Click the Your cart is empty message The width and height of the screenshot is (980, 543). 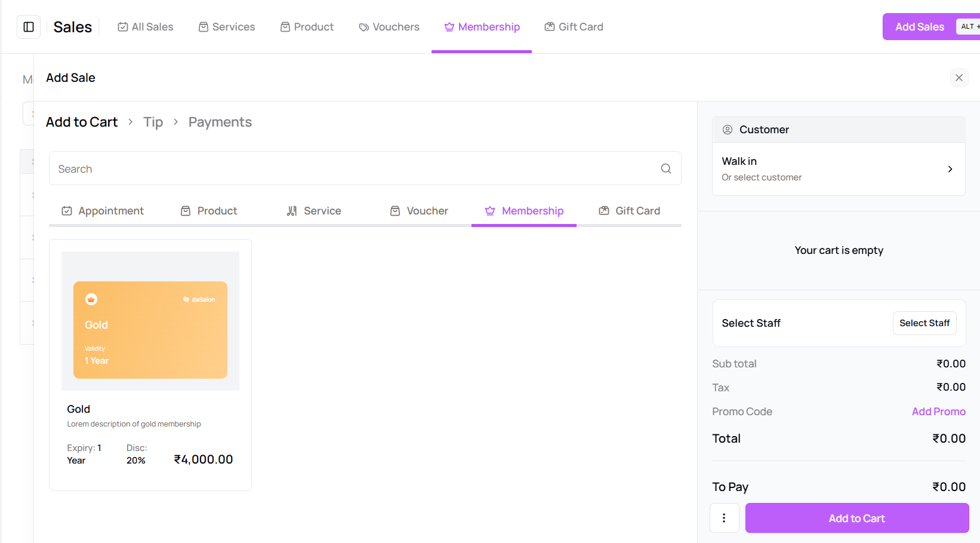tap(839, 250)
